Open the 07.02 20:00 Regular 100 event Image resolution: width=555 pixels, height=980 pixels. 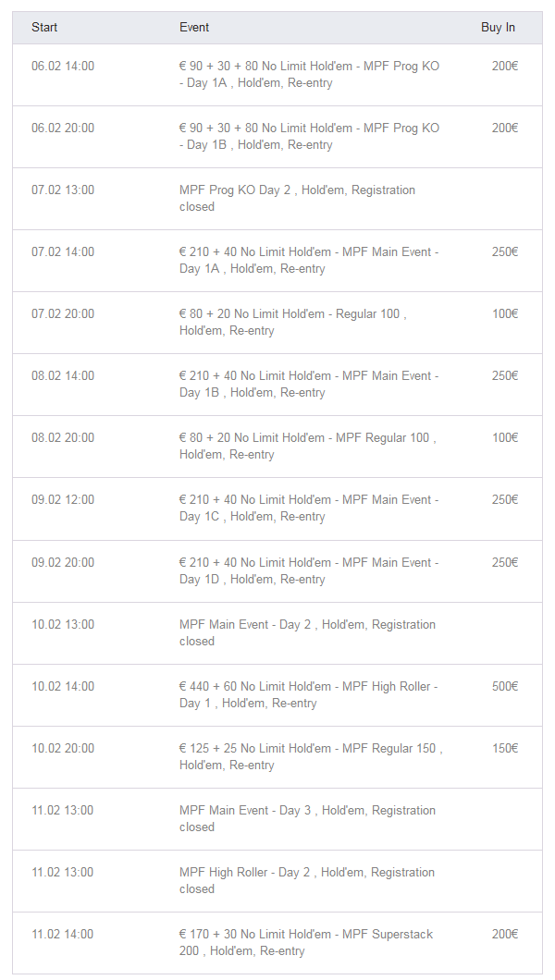click(x=292, y=323)
